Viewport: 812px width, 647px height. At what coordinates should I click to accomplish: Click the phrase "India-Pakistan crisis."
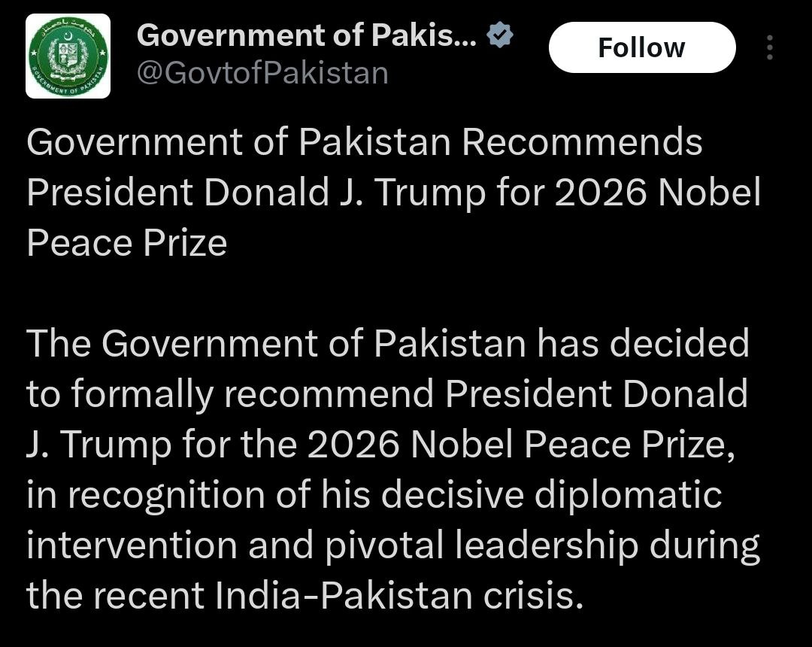point(398,596)
